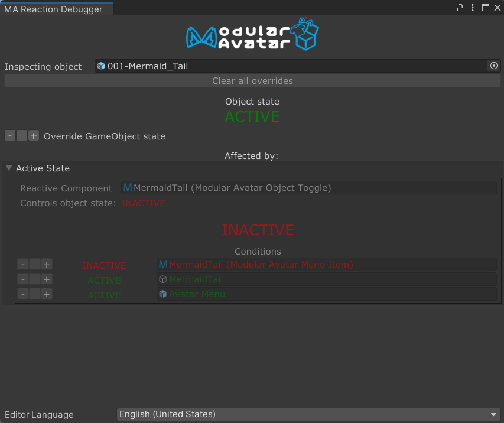
Task: Click the Reactive Component MermaidTail Object Toggle field
Action: [309, 188]
